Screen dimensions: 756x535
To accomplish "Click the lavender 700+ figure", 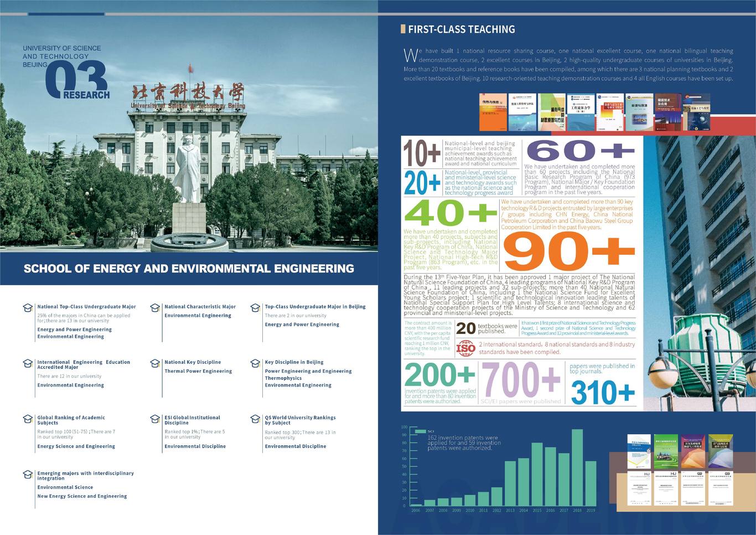I will coord(521,379).
